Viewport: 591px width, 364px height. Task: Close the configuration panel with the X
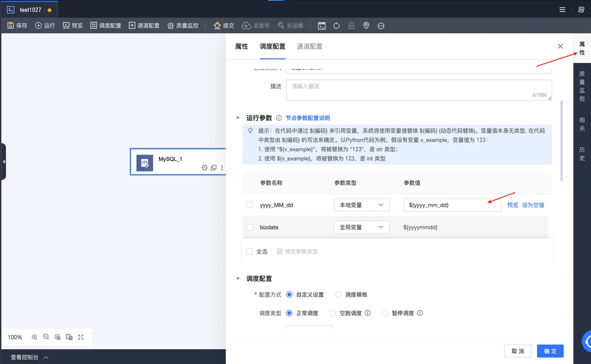560,46
